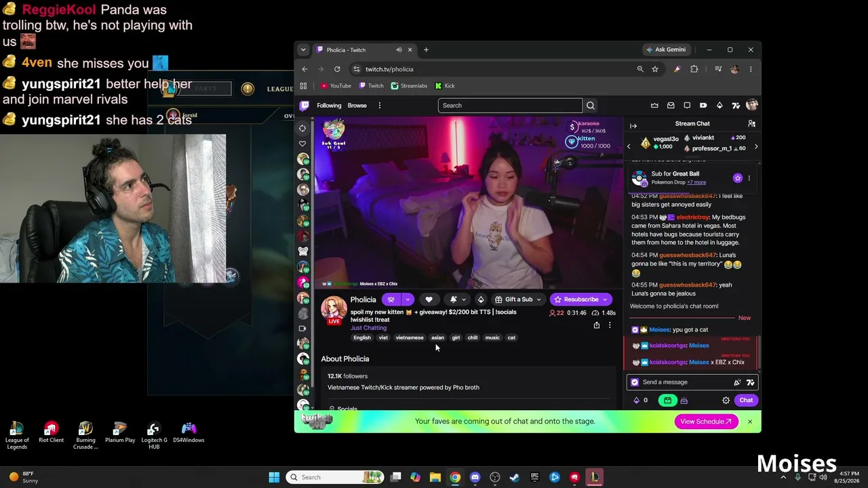Open the Get Bits diamond icon in header
The height and width of the screenshot is (488, 868).
pyautogui.click(x=719, y=105)
